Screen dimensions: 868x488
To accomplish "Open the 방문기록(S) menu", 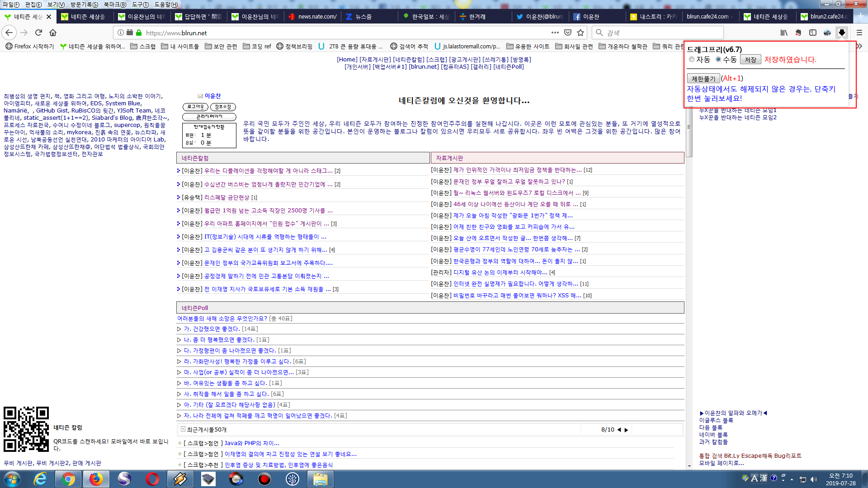I will [x=84, y=5].
